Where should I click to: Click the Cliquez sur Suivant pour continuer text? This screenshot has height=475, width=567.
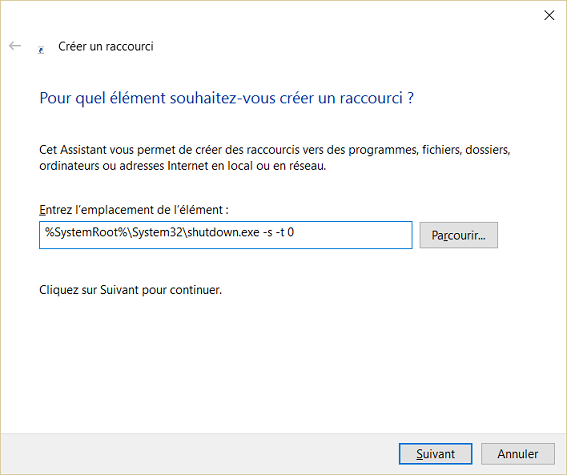[x=131, y=290]
